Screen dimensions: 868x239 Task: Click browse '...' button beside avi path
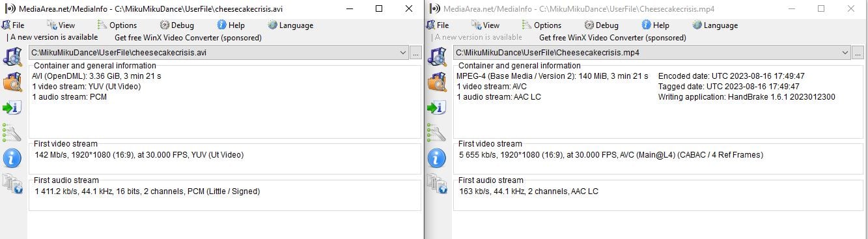(416, 53)
